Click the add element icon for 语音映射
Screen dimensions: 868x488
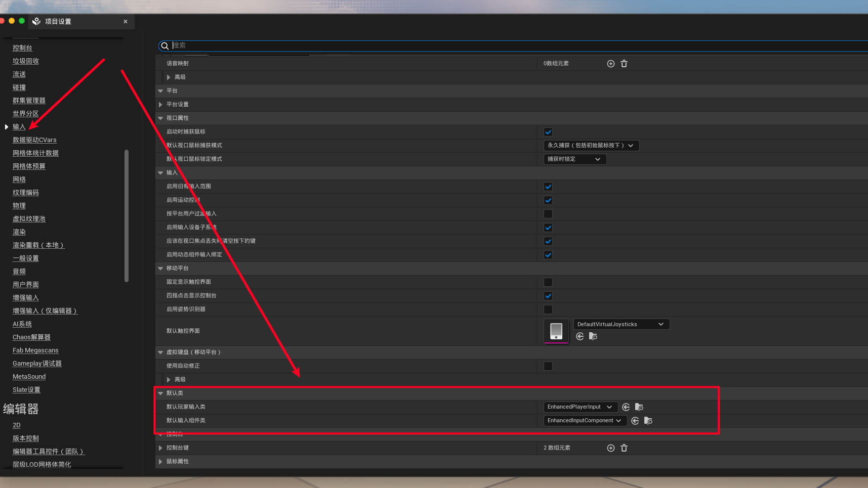pyautogui.click(x=610, y=64)
